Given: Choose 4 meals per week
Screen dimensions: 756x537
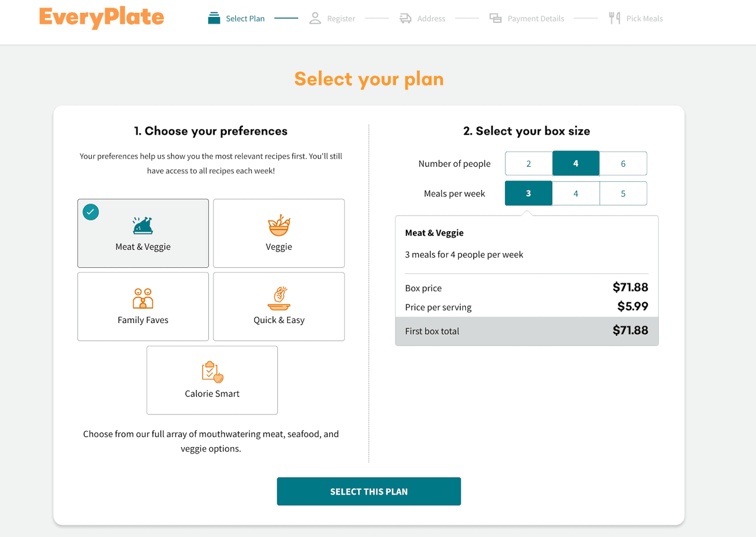Looking at the screenshot, I should click(576, 194).
